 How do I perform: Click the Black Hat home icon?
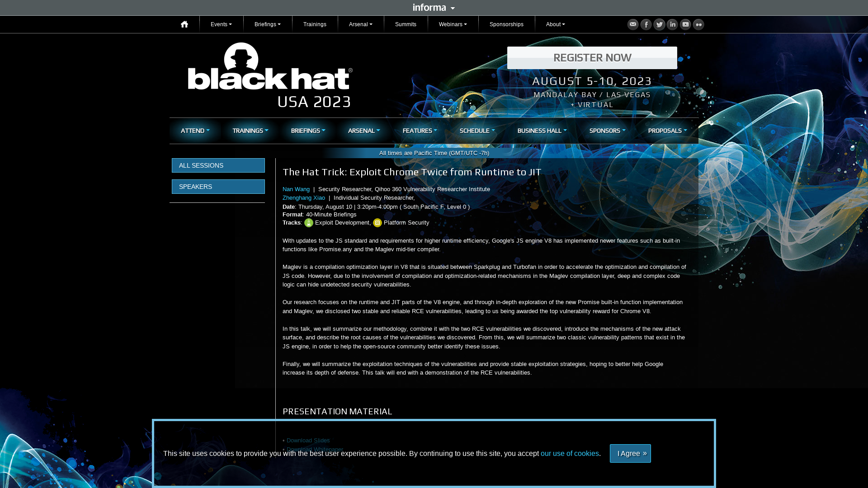[x=184, y=24]
